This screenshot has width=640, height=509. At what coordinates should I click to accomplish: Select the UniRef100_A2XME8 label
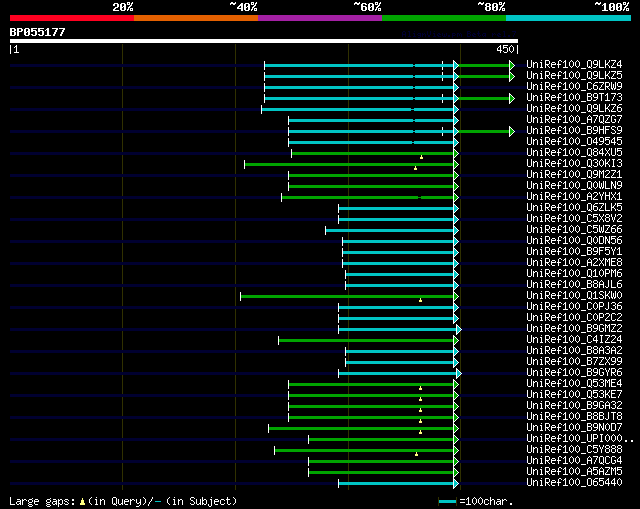[574, 263]
